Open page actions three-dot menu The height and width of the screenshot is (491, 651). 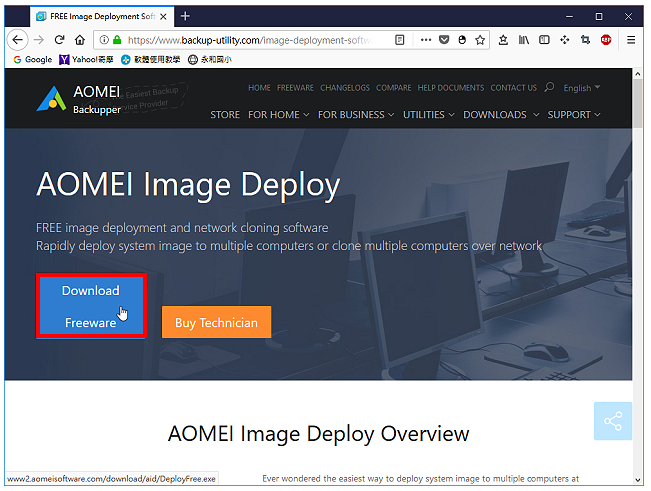pos(426,40)
